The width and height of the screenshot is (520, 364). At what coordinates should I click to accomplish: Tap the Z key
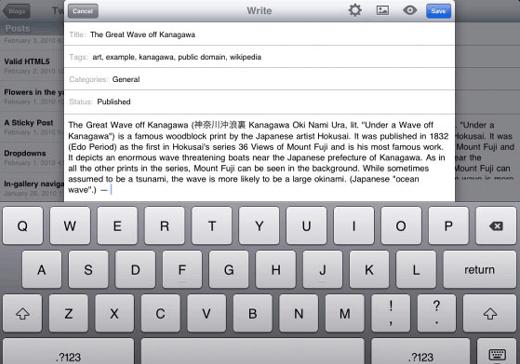(68, 313)
